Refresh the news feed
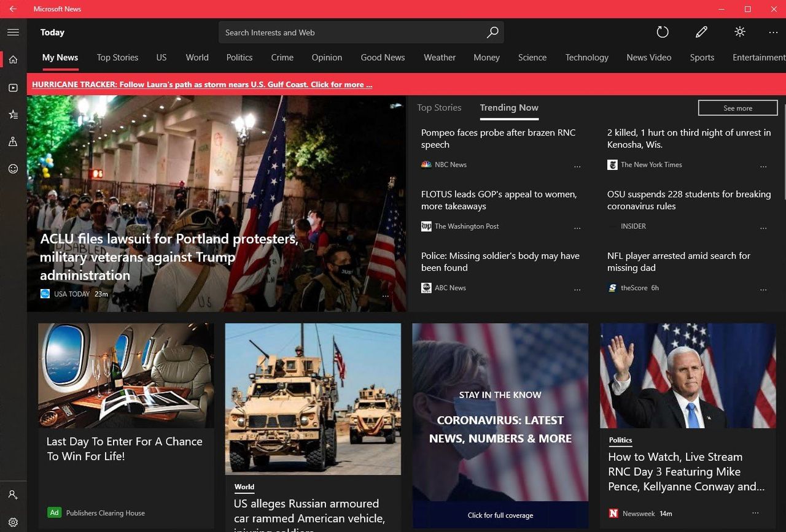 click(x=663, y=32)
